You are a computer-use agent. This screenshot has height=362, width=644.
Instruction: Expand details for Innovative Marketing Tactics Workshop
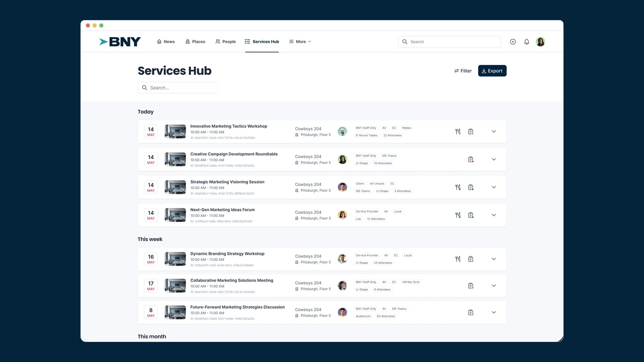(494, 131)
